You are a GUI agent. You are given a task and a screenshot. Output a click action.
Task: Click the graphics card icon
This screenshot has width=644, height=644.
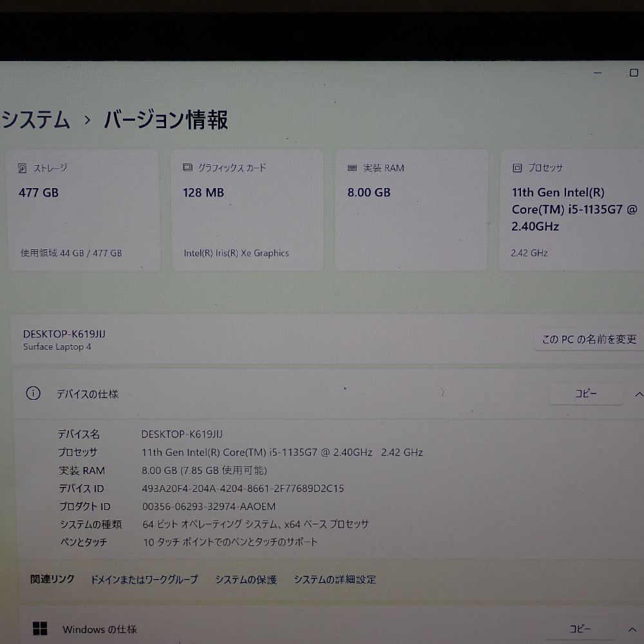(187, 167)
